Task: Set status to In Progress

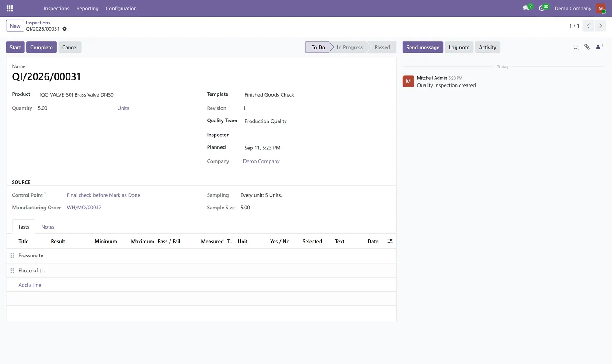Action: [x=350, y=47]
